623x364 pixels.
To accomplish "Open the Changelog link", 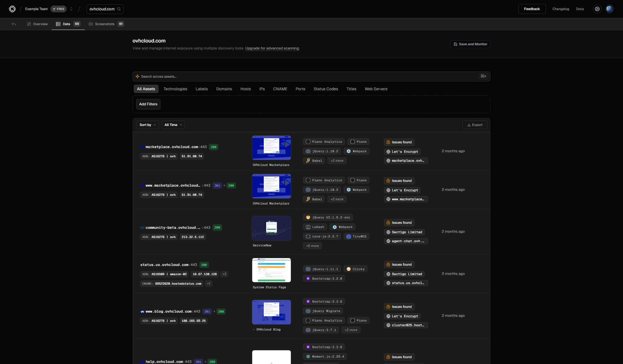I will coord(561,9).
